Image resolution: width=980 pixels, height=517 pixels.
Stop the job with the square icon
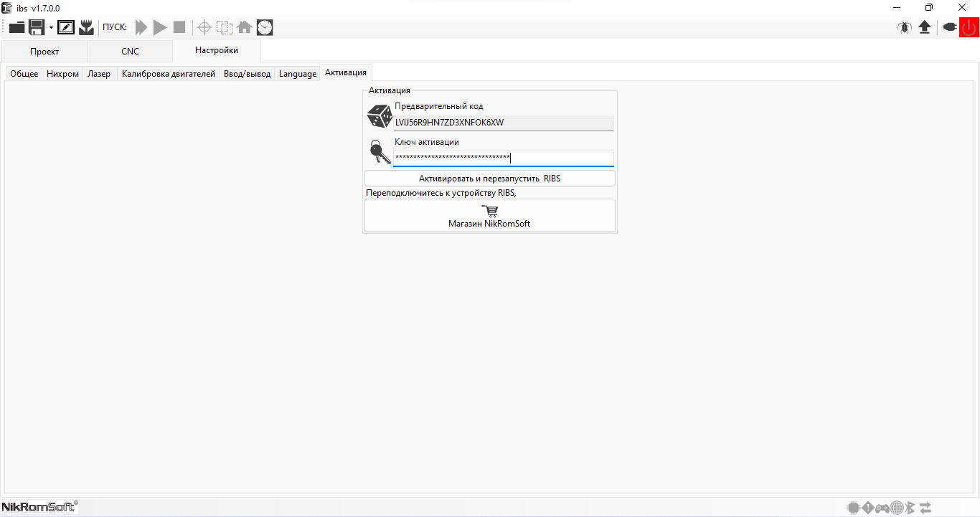point(179,27)
